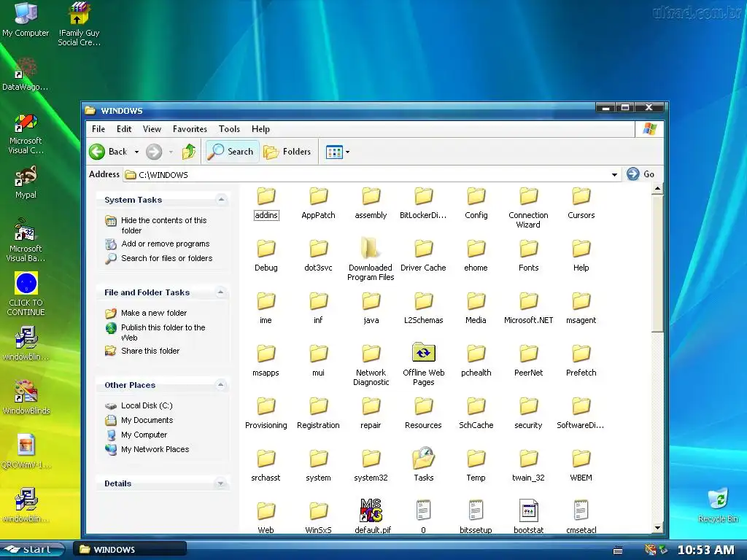The width and height of the screenshot is (747, 560).
Task: Toggle the Folders pane button
Action: pyautogui.click(x=287, y=152)
